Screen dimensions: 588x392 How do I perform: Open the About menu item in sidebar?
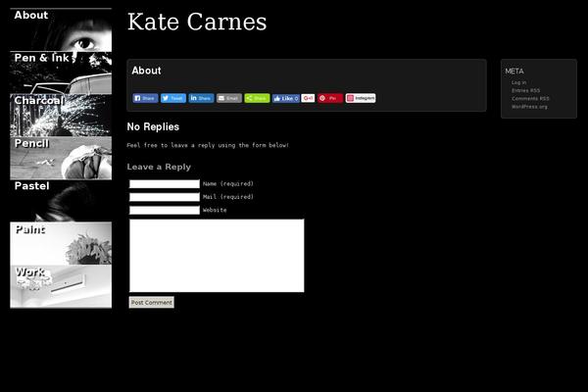61,29
